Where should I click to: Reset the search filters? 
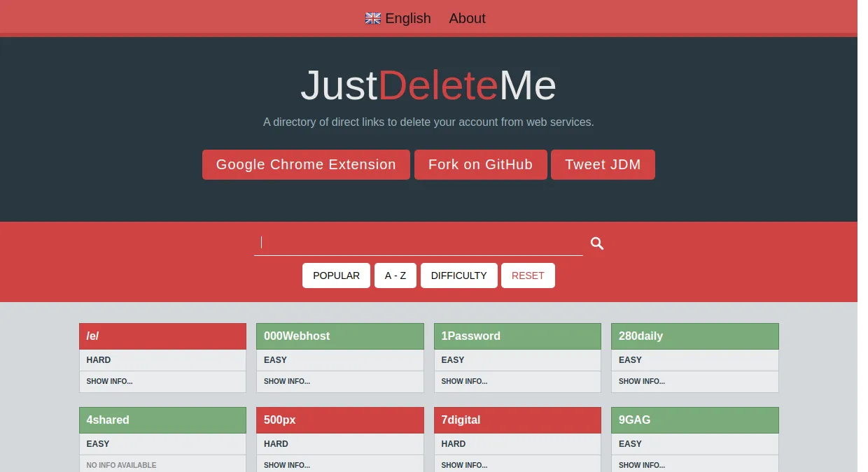point(528,276)
